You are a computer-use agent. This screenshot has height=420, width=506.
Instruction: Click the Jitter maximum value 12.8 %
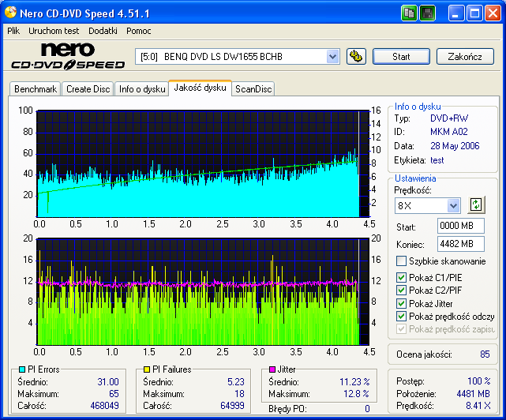click(x=356, y=393)
